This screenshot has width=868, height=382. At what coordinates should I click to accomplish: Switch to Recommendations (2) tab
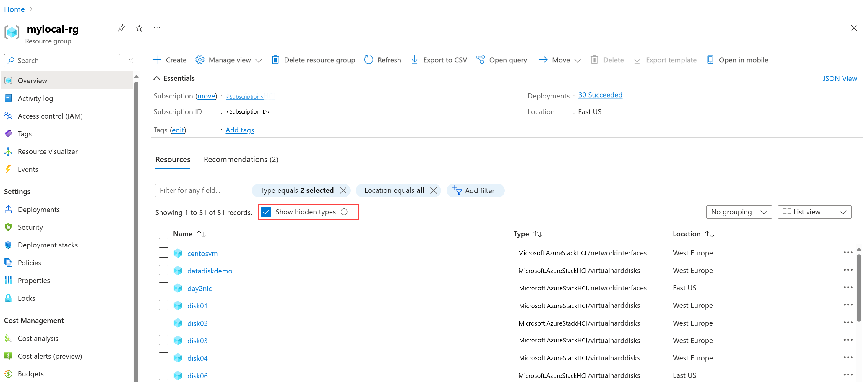(x=241, y=159)
